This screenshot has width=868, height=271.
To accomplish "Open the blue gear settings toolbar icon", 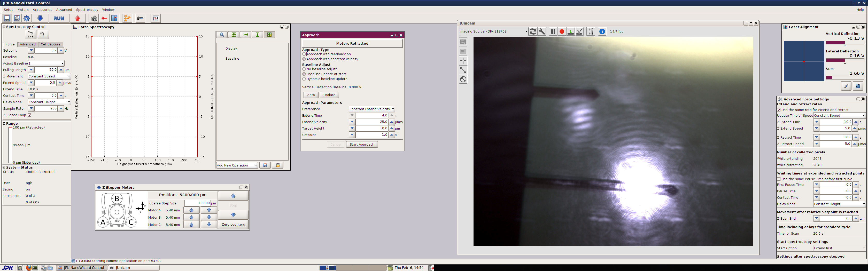I will click(x=27, y=18).
